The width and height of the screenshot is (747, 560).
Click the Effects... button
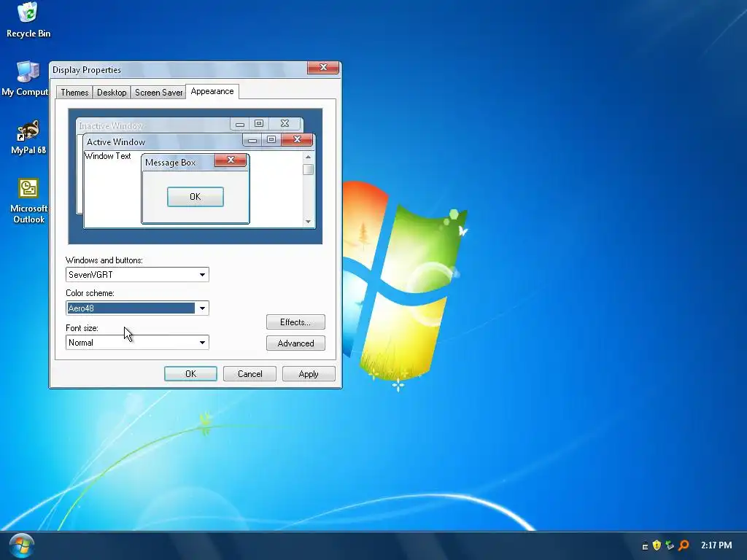(295, 322)
